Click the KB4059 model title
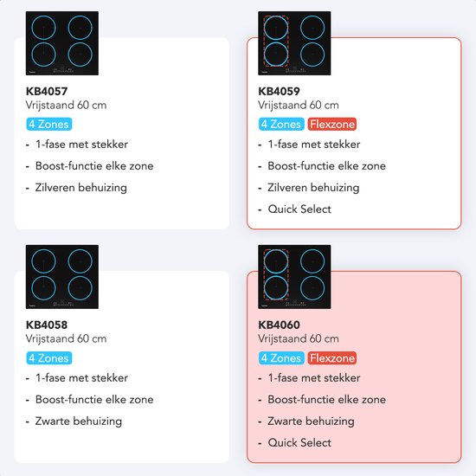476x476 pixels. click(279, 91)
